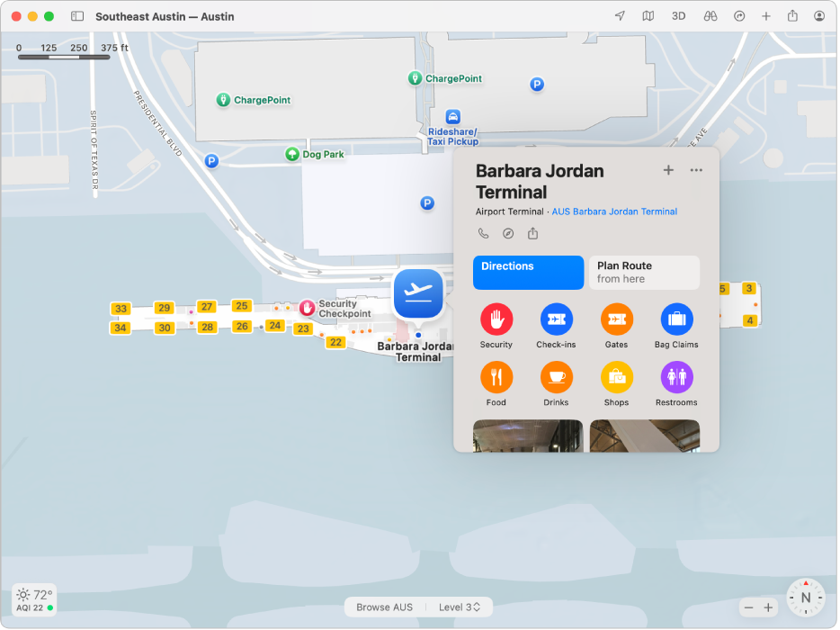Select gate 33 on the map
The height and width of the screenshot is (630, 840).
pyautogui.click(x=121, y=309)
